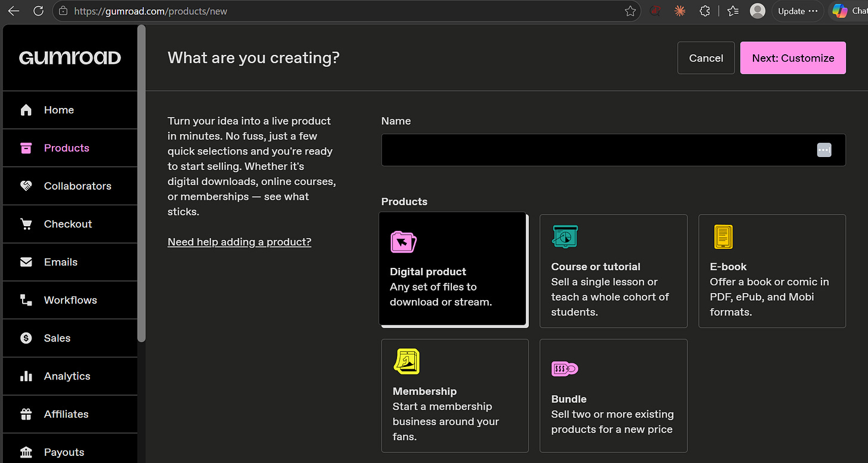Click the Payouts bank icon

[26, 452]
